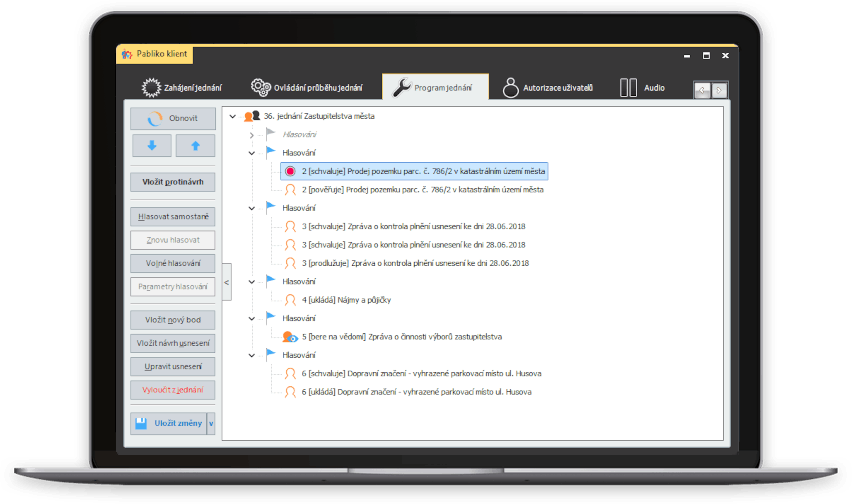Switch to the Zahájení jednání tab
This screenshot has width=852, height=504.
[x=182, y=88]
